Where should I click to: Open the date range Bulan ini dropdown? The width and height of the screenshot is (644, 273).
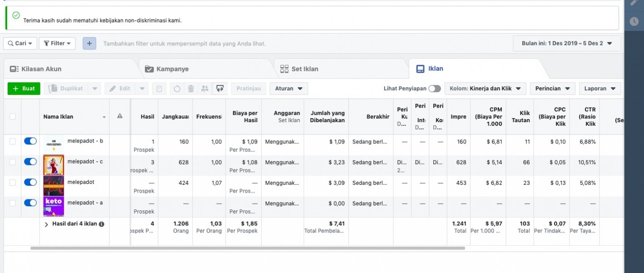[x=567, y=44]
